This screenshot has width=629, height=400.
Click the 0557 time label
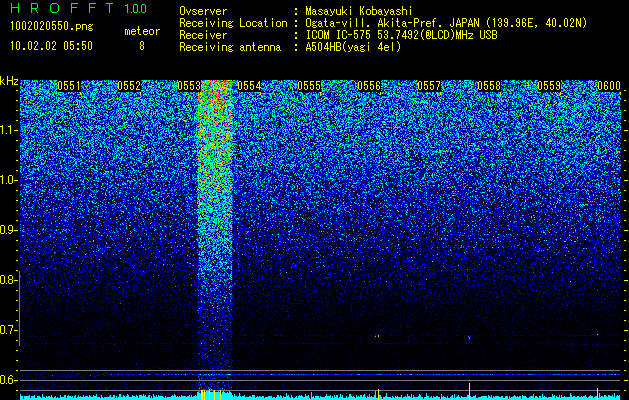click(429, 86)
